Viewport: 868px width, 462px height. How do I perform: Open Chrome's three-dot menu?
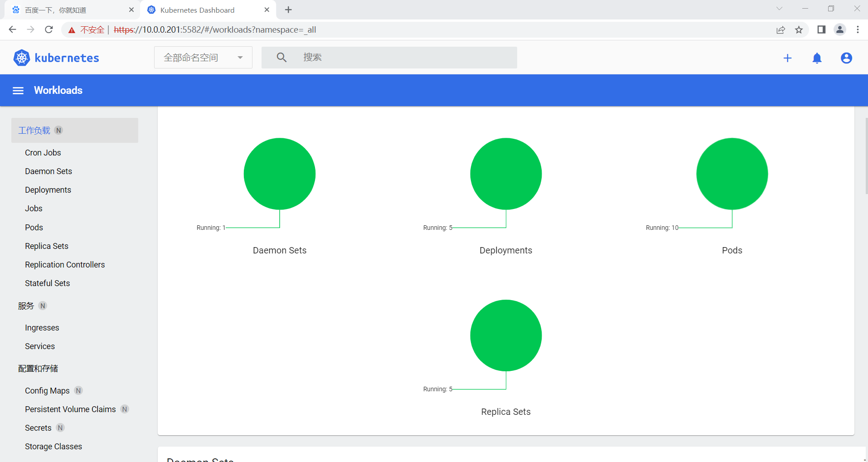858,30
